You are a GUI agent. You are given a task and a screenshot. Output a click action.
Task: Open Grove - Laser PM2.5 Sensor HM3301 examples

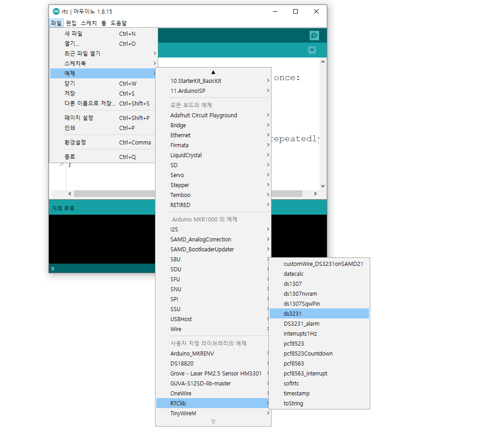tap(213, 373)
